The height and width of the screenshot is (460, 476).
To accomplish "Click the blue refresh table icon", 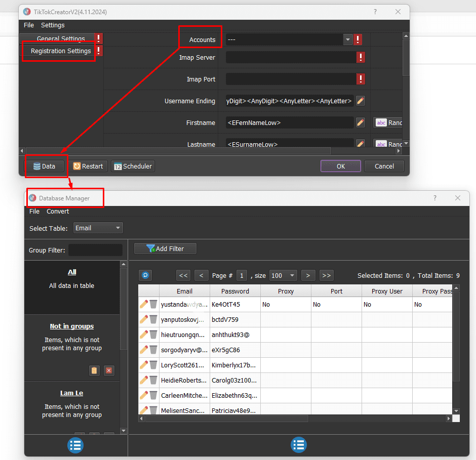I will point(145,275).
